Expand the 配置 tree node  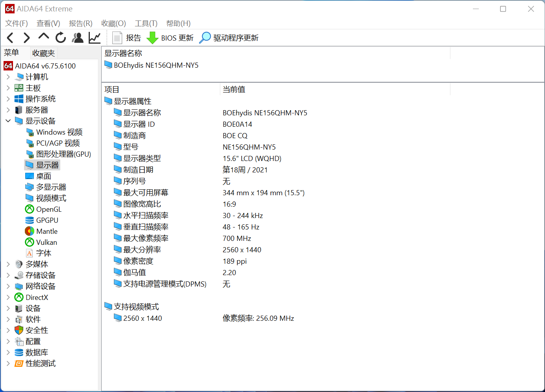click(8, 341)
